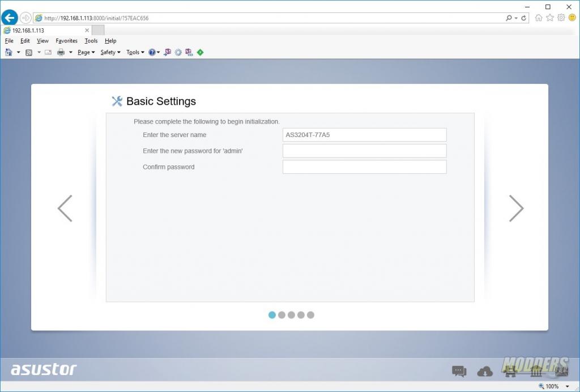
Task: Open the zoom level 100% dropdown arrow
Action: (x=568, y=386)
